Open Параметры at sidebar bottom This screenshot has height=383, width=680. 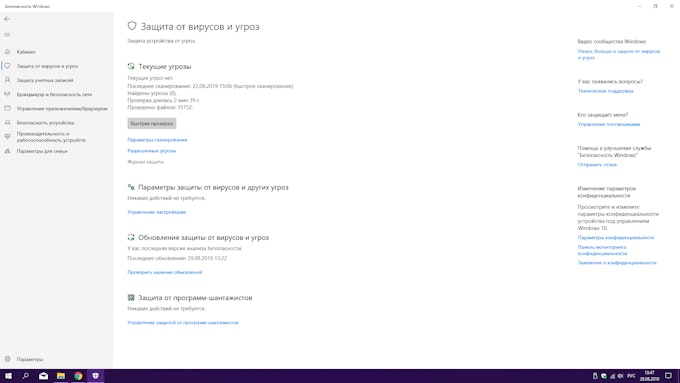pyautogui.click(x=30, y=359)
